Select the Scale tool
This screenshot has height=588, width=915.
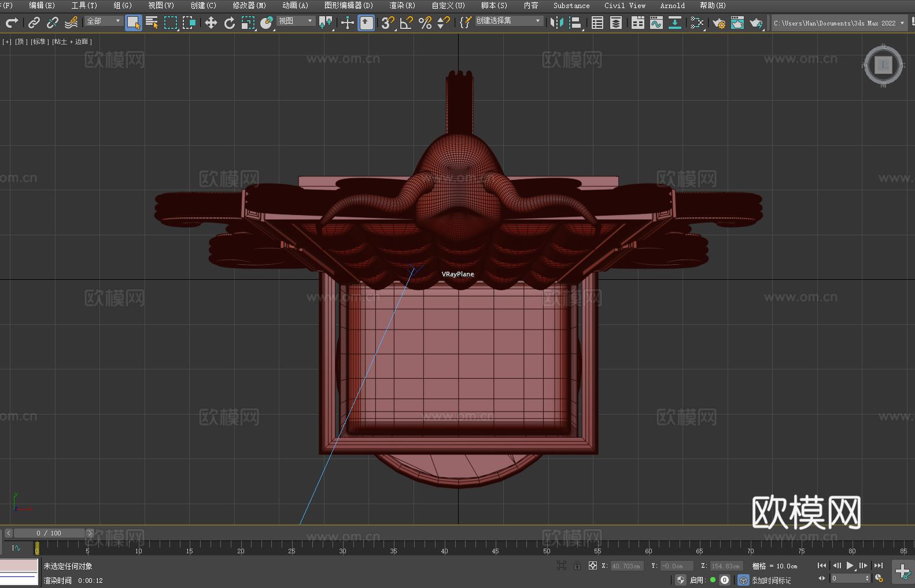248,23
